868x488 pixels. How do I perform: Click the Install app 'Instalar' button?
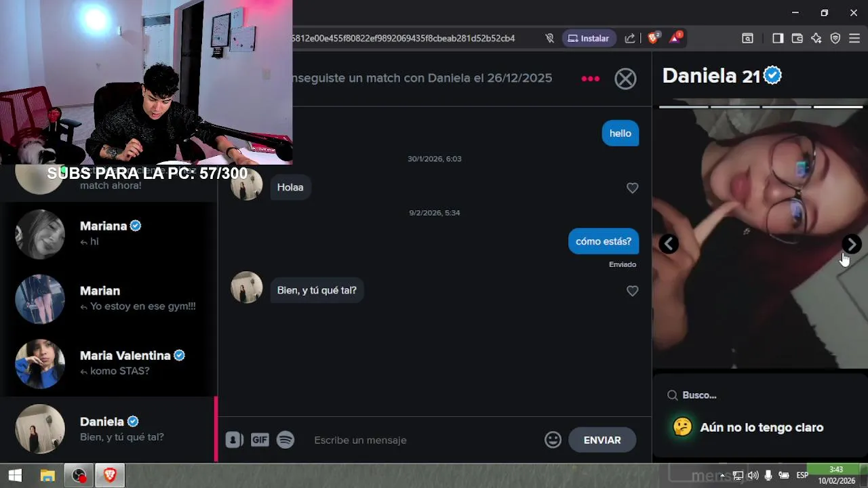pos(589,39)
